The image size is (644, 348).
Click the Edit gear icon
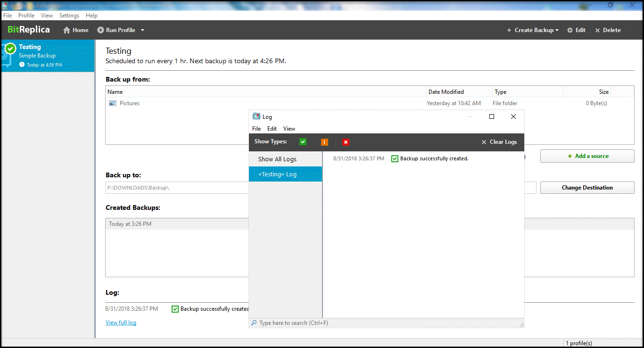click(570, 30)
